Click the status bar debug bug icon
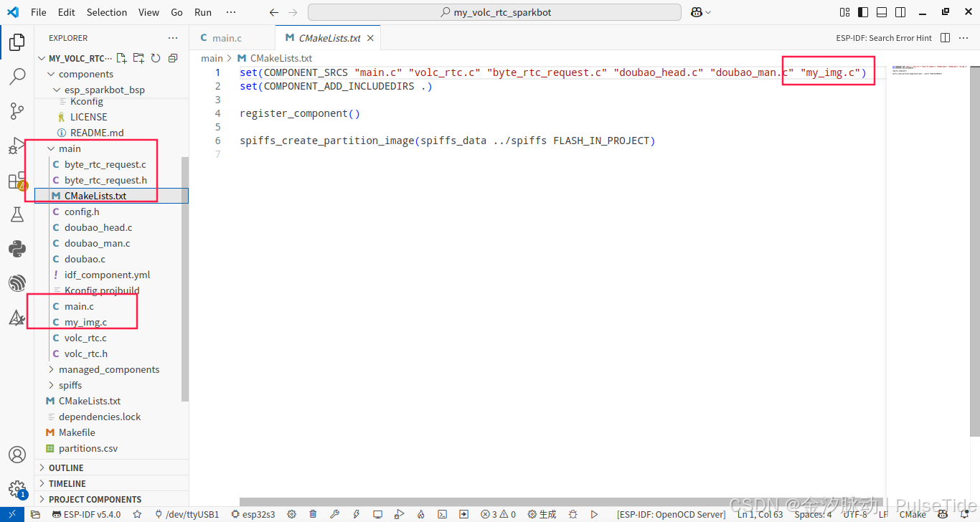This screenshot has width=980, height=522. pyautogui.click(x=573, y=514)
